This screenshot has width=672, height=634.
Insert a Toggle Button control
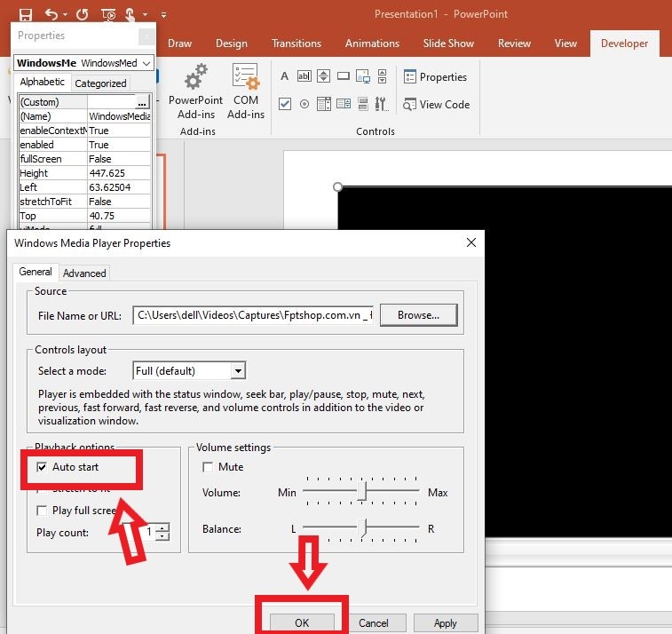(x=363, y=104)
